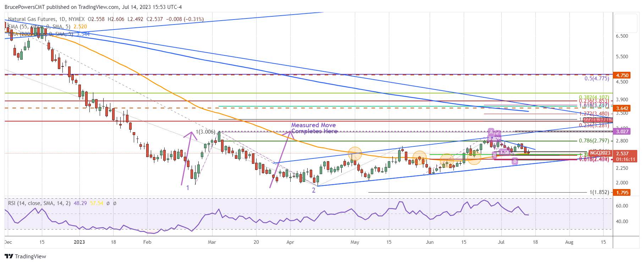Click the purple 3.027 price label
644x264 pixels.
[x=622, y=131]
